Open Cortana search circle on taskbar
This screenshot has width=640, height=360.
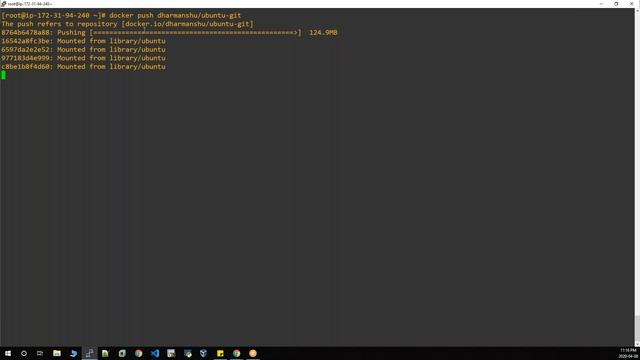(x=24, y=353)
